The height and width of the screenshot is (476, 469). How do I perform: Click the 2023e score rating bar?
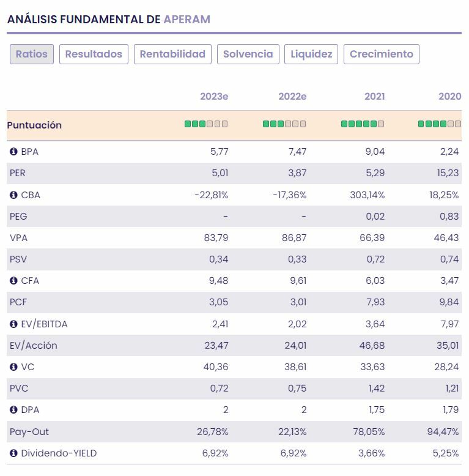point(206,124)
